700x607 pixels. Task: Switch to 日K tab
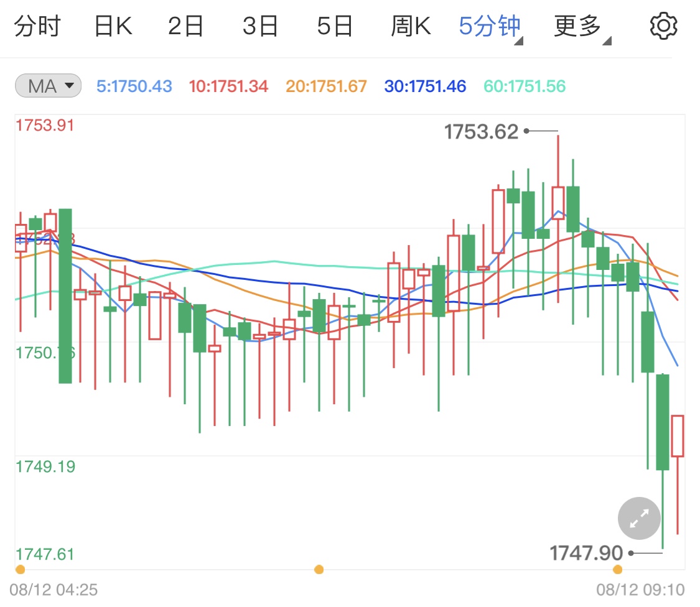113,26
